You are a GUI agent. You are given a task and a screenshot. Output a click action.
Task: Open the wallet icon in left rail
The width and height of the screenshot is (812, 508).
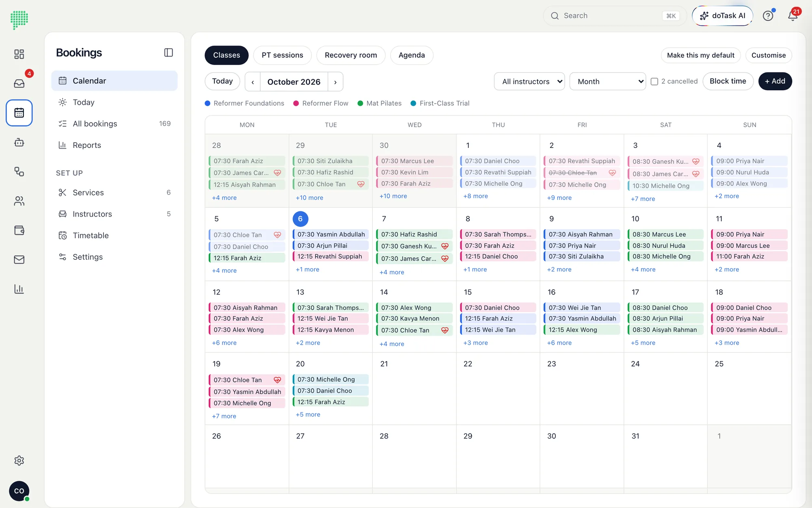[19, 230]
